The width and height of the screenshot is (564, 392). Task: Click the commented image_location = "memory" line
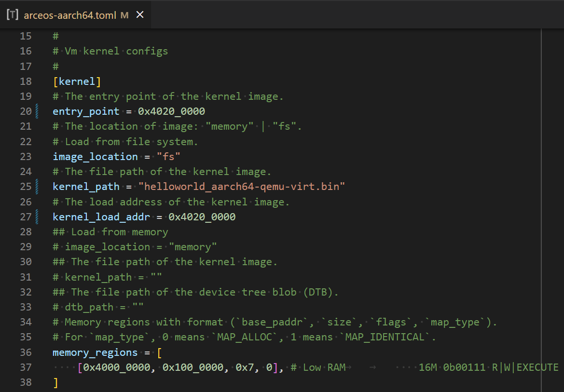coord(135,247)
